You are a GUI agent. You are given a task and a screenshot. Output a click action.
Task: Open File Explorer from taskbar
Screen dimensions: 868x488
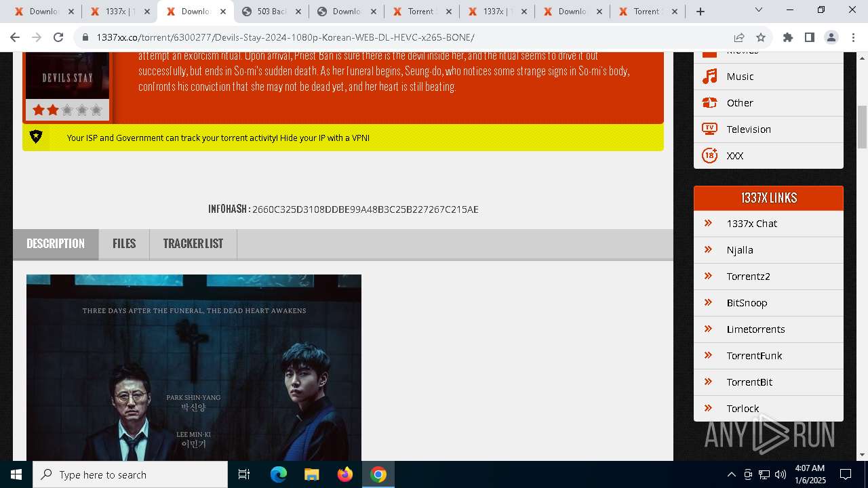tap(311, 474)
